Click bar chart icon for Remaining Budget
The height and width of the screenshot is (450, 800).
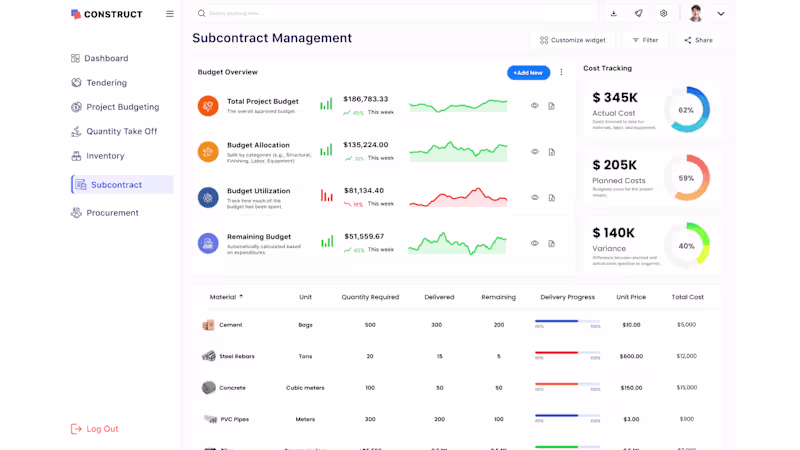pos(327,241)
